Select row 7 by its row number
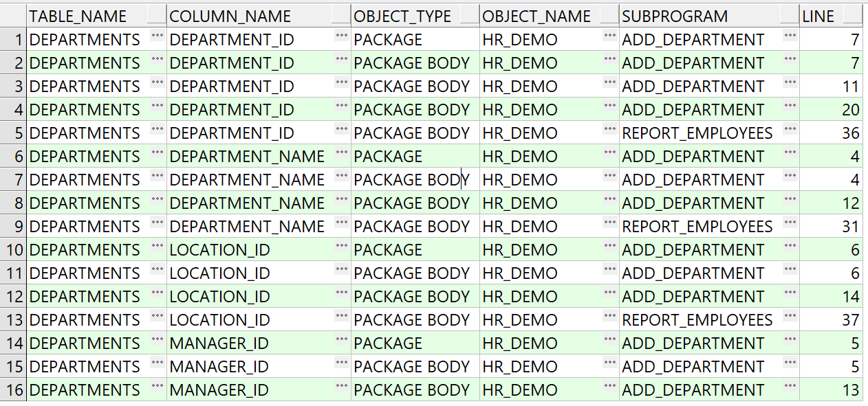 coord(14,180)
